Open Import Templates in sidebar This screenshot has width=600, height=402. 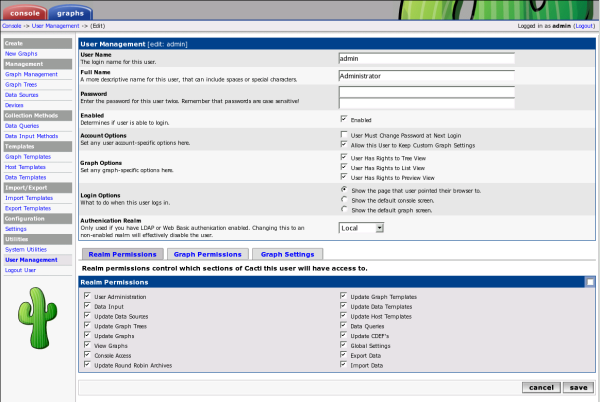pyautogui.click(x=29, y=198)
